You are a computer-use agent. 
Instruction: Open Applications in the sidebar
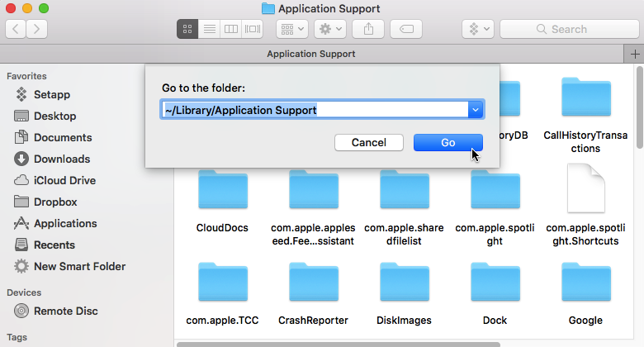point(65,223)
